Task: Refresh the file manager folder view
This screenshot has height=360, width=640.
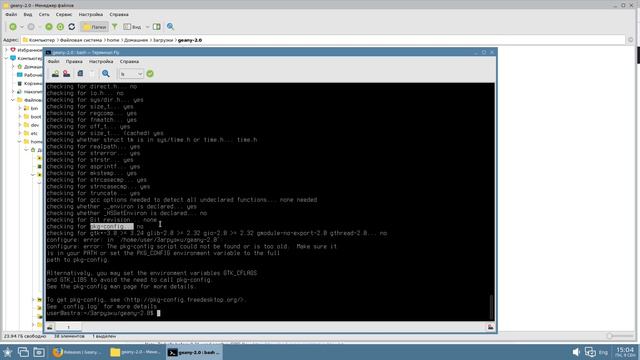Action: 72,27
